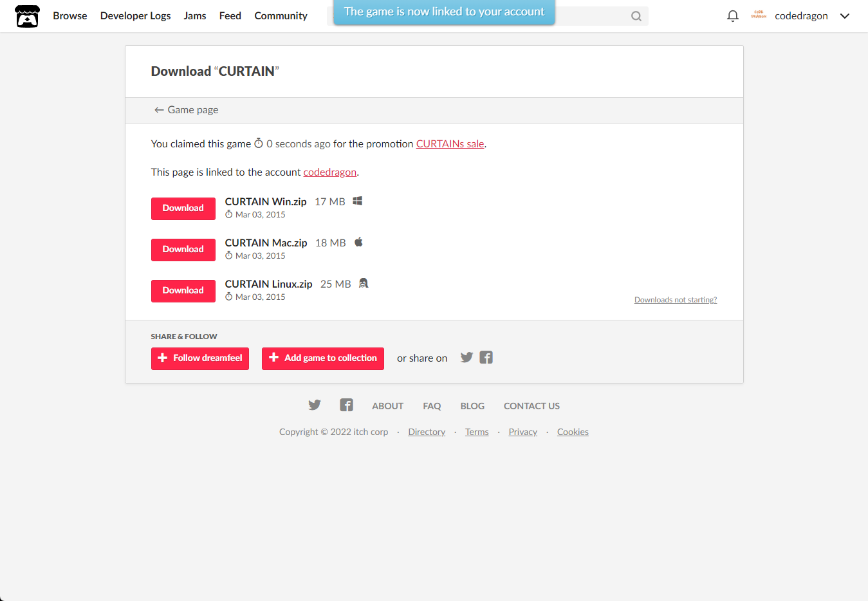
Task: Open the codedragon avatar image
Action: pos(759,15)
